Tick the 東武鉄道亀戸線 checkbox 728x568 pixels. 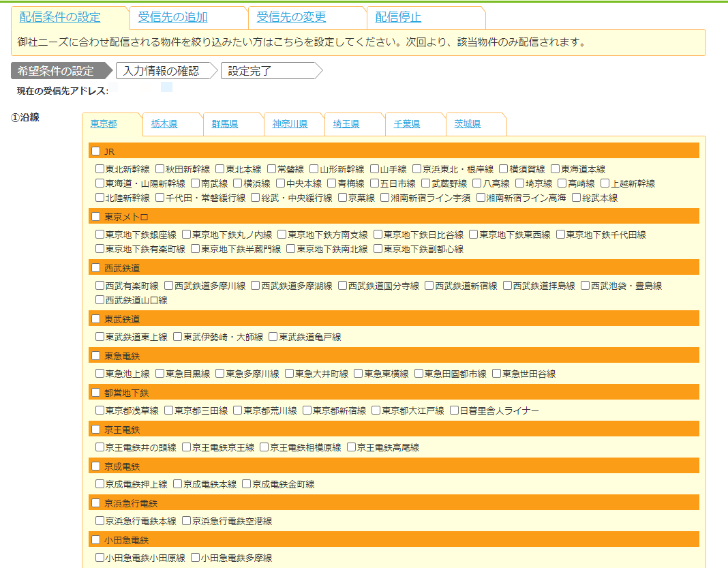(273, 336)
